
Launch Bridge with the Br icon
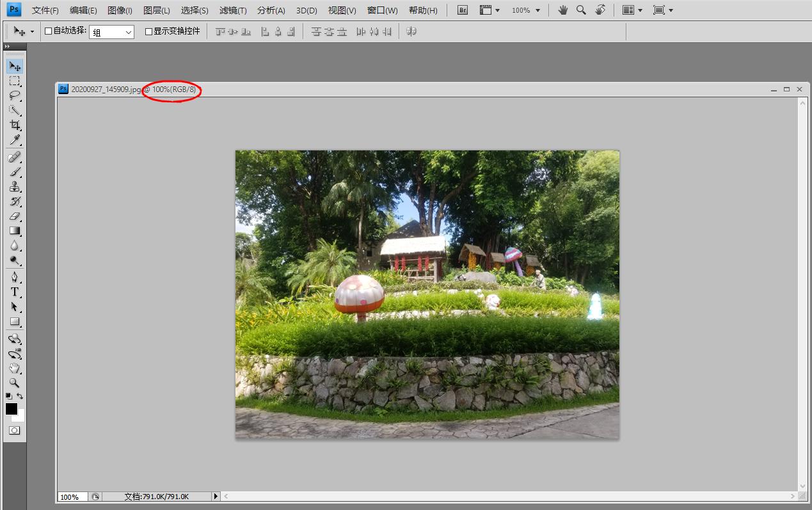pos(463,10)
